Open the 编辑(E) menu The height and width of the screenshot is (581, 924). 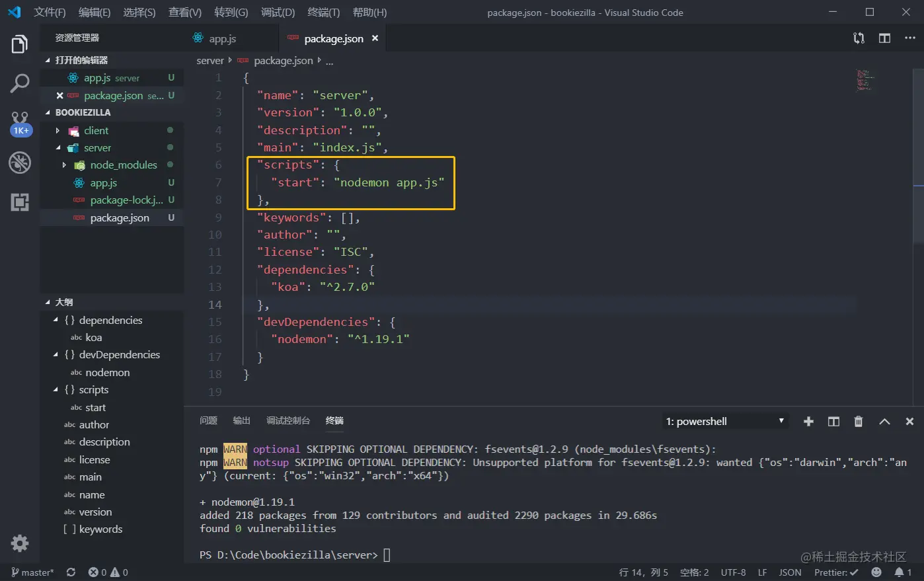[95, 13]
